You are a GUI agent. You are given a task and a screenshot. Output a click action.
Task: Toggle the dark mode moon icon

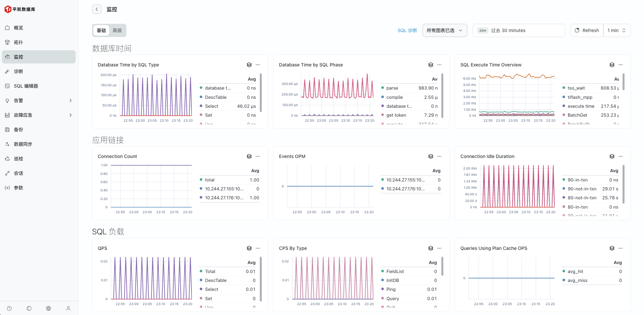pos(29,308)
